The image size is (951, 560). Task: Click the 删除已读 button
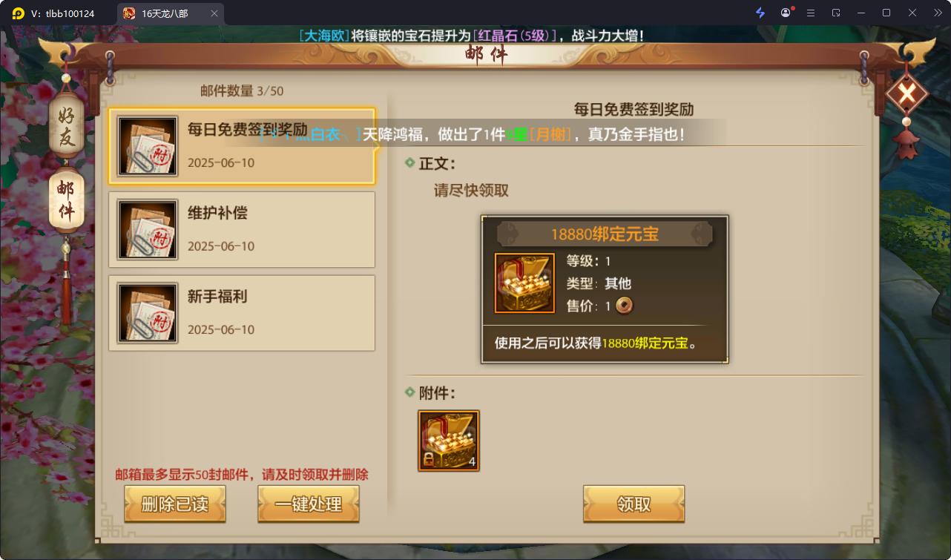175,504
